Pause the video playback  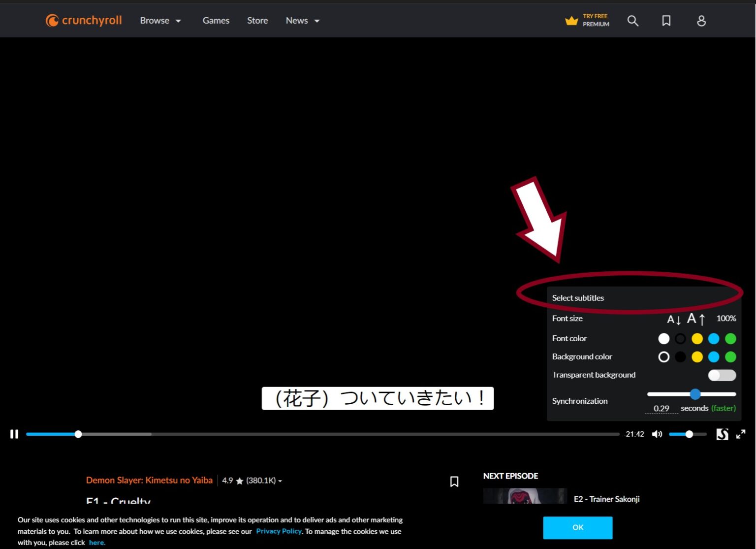click(14, 434)
